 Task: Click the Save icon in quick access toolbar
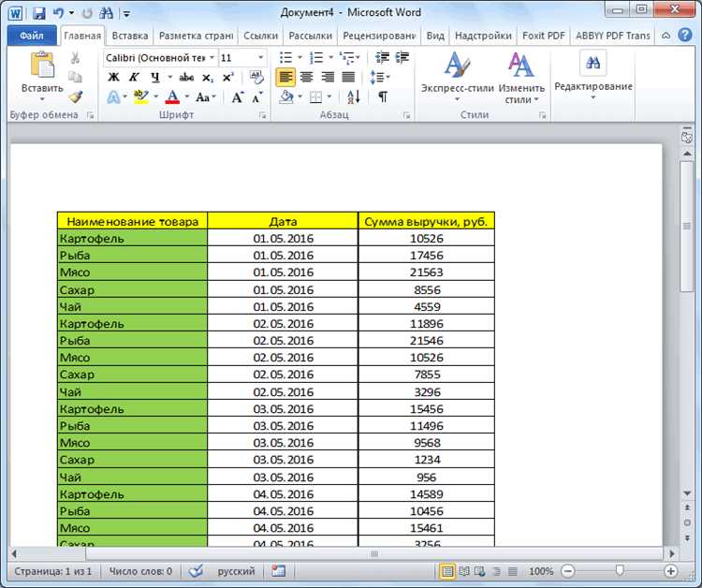coord(39,13)
